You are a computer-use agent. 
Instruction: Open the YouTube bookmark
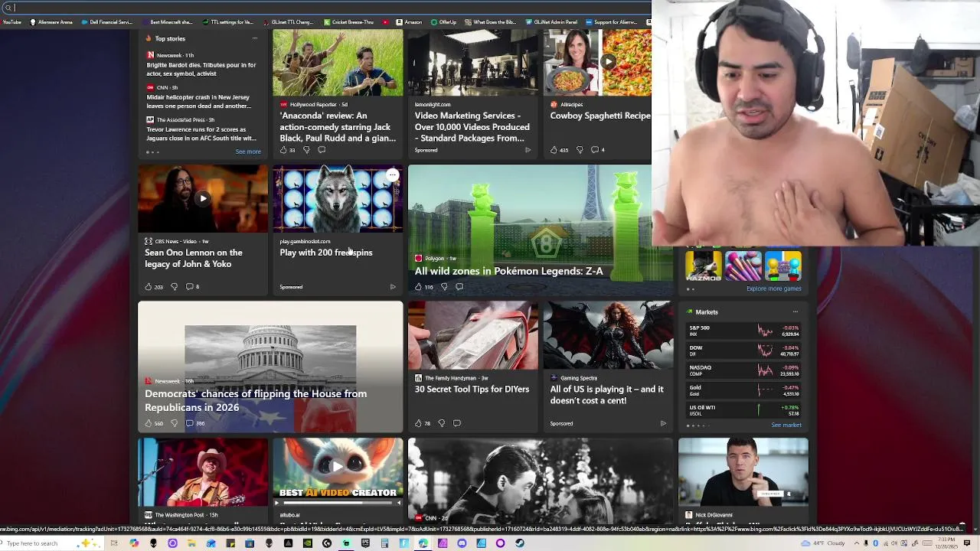11,22
